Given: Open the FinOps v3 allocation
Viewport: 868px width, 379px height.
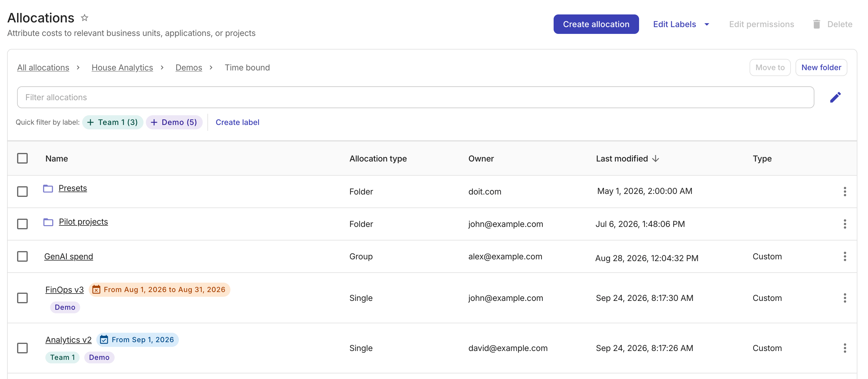Looking at the screenshot, I should (65, 290).
